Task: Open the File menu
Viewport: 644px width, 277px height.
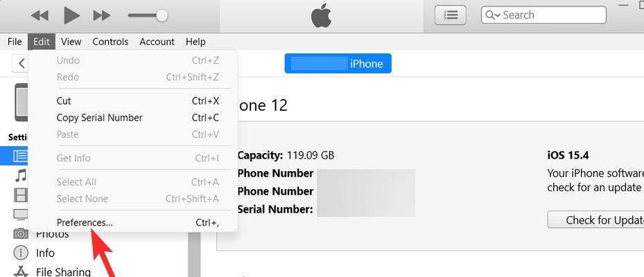Action: [15, 42]
